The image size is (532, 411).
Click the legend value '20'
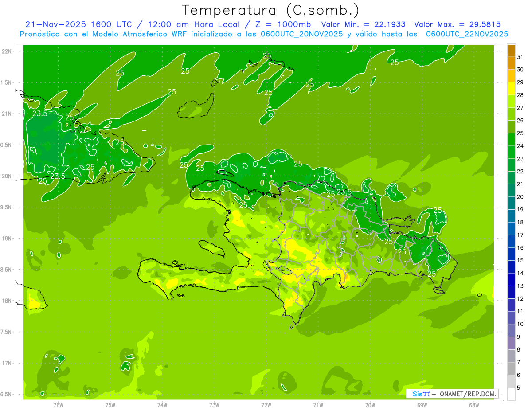tap(520, 197)
